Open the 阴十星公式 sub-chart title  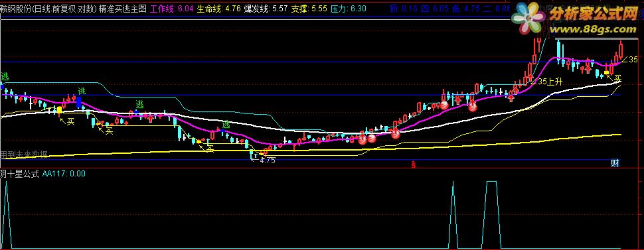(19, 174)
